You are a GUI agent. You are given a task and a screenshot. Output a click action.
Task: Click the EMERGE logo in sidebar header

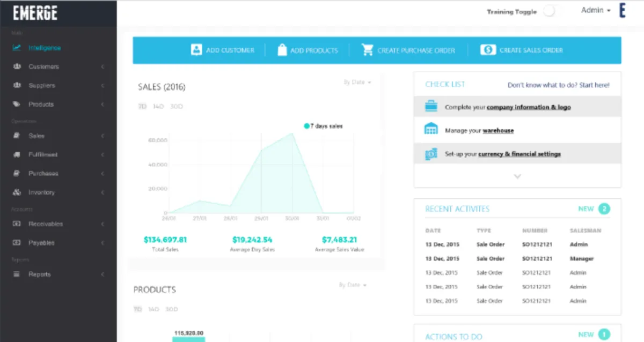(x=35, y=12)
